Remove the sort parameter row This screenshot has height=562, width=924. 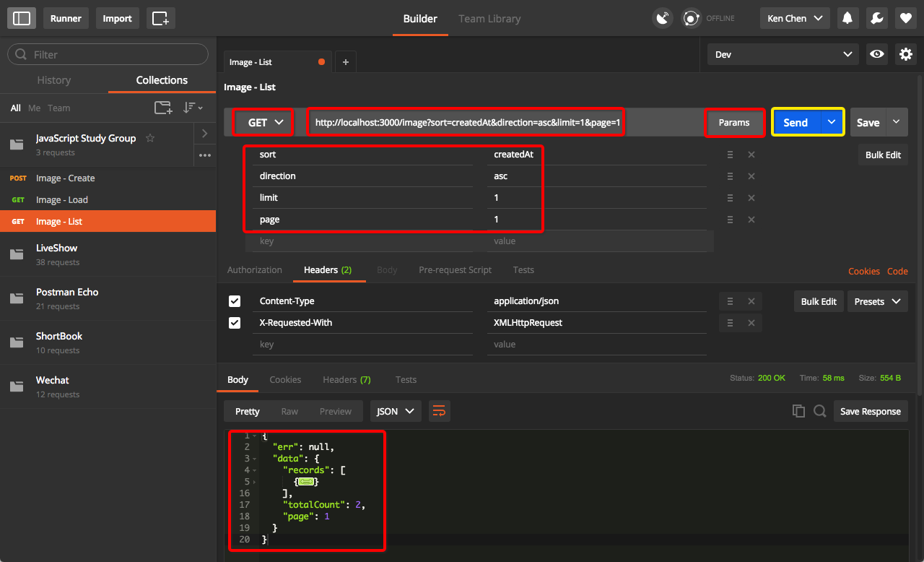click(751, 155)
